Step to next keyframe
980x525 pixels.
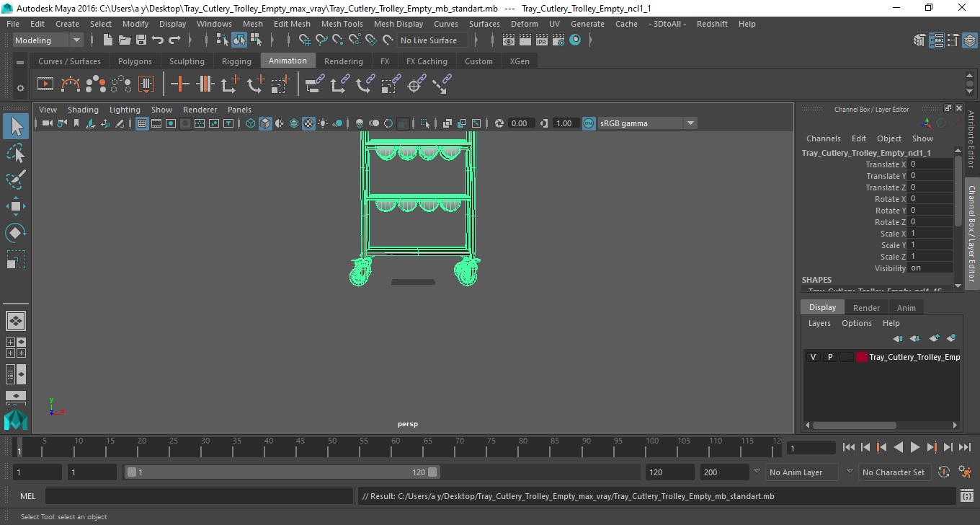point(932,447)
